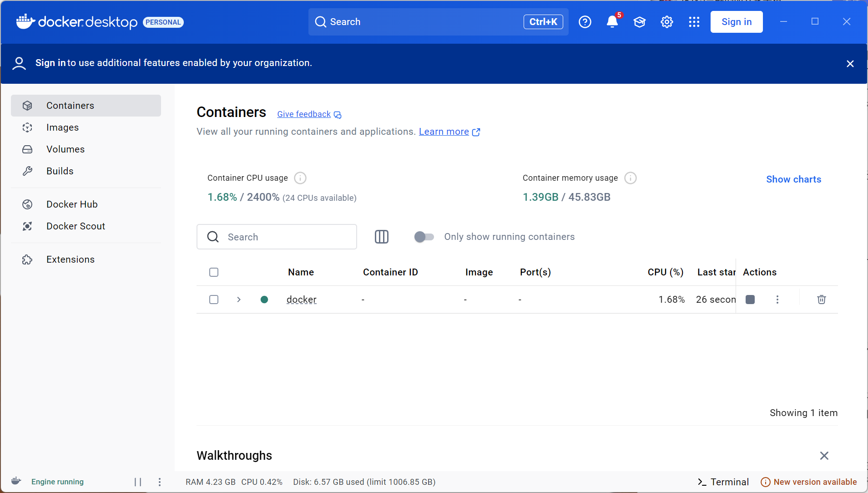Click the user avatar icon in the banner
The width and height of the screenshot is (868, 493).
(19, 63)
